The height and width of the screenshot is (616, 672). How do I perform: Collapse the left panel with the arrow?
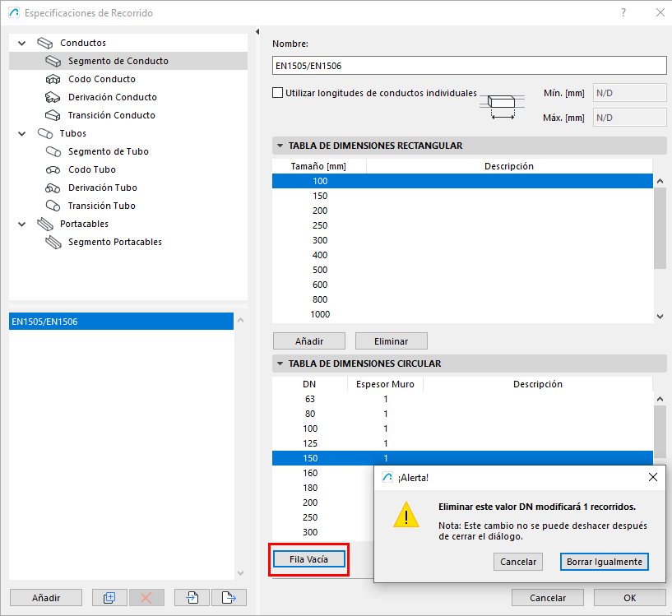point(257,32)
